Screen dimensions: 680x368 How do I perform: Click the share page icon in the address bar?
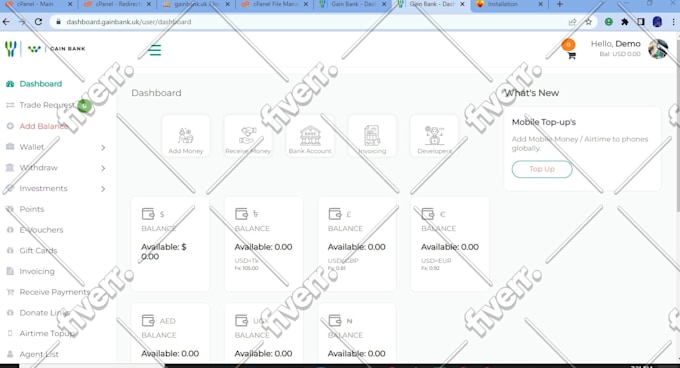tap(572, 22)
